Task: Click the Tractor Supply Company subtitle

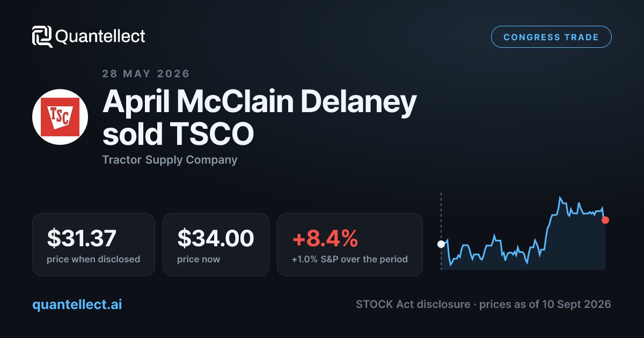Action: [x=170, y=160]
